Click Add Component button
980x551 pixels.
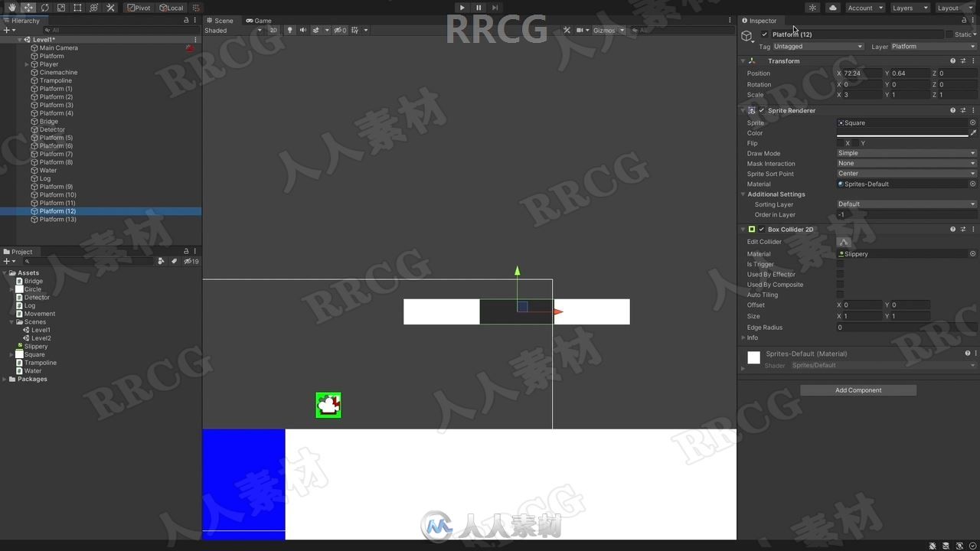coord(858,390)
